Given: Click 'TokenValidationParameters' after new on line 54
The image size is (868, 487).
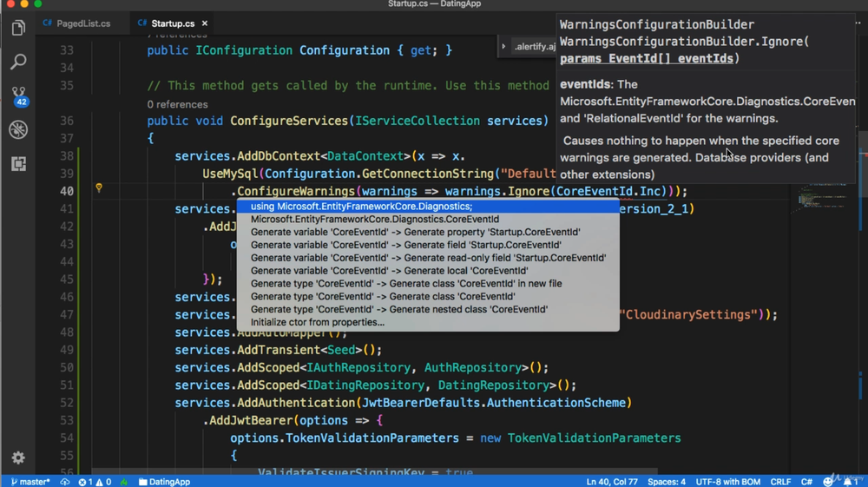Looking at the screenshot, I should point(594,438).
